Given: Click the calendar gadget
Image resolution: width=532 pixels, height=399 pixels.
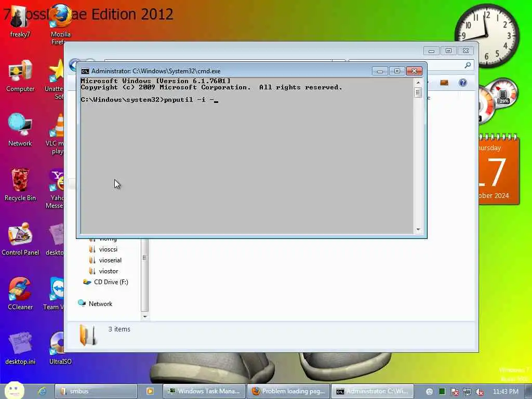Looking at the screenshot, I should [499, 169].
